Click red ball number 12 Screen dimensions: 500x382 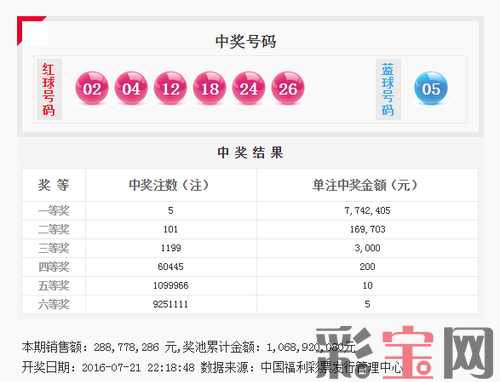[x=170, y=88]
